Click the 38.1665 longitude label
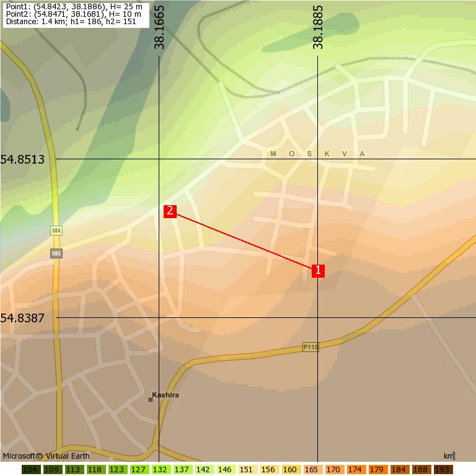This screenshot has height=476, width=476. 159,27
